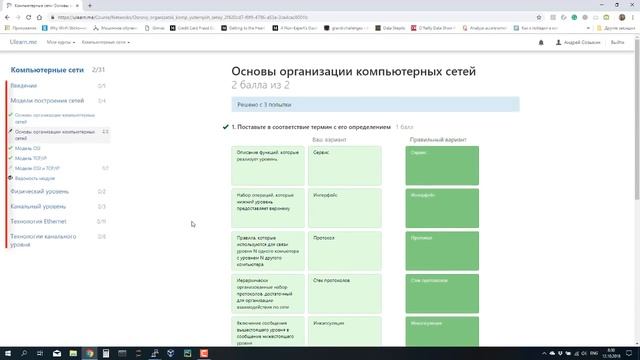Click the Стек протоколов answer box
The width and height of the screenshot is (640, 360).
point(345,293)
